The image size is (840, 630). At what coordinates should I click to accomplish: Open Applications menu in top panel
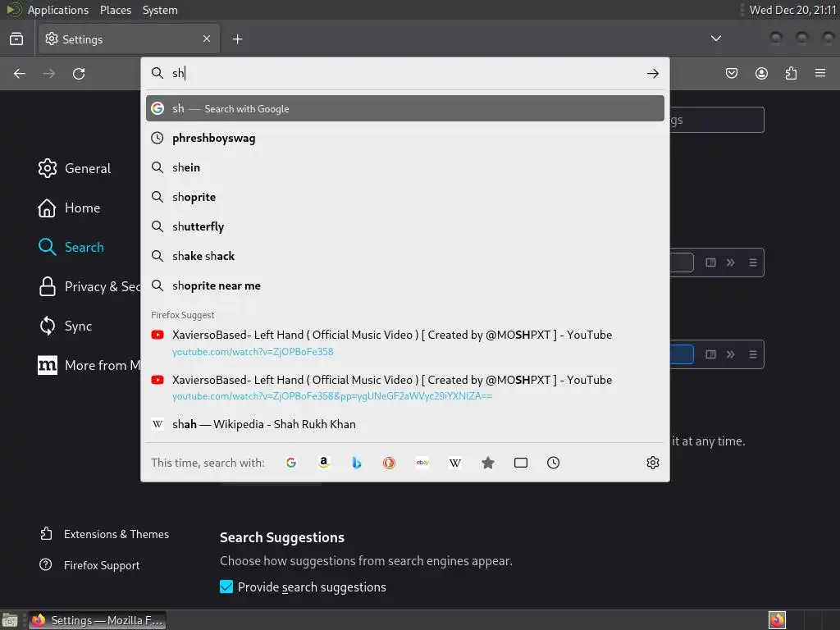pyautogui.click(x=58, y=10)
